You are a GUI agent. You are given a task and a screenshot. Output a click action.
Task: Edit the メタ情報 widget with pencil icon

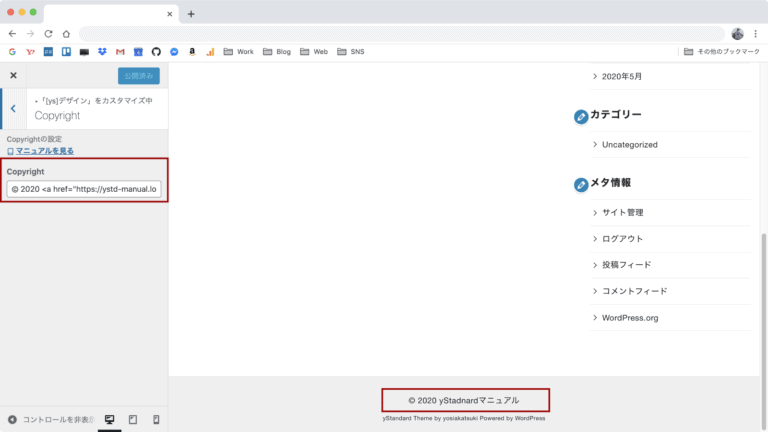click(x=581, y=185)
